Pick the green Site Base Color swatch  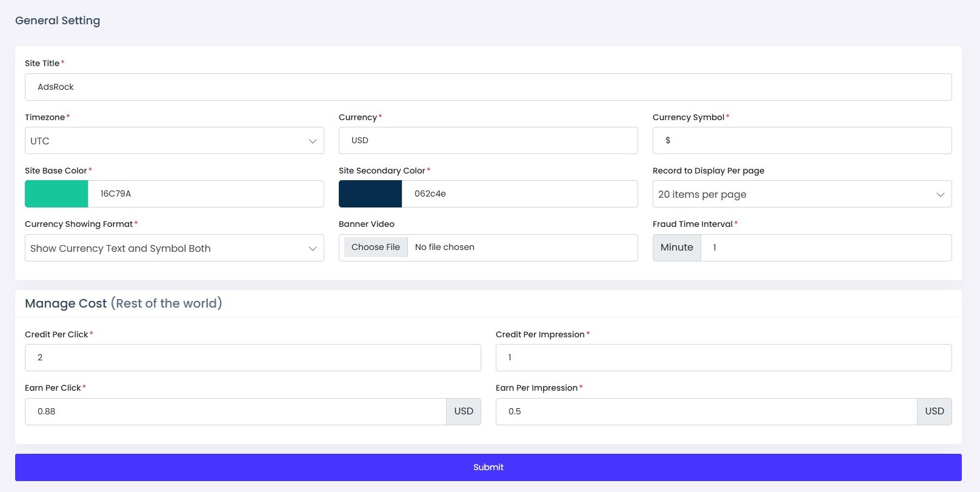[x=56, y=194]
